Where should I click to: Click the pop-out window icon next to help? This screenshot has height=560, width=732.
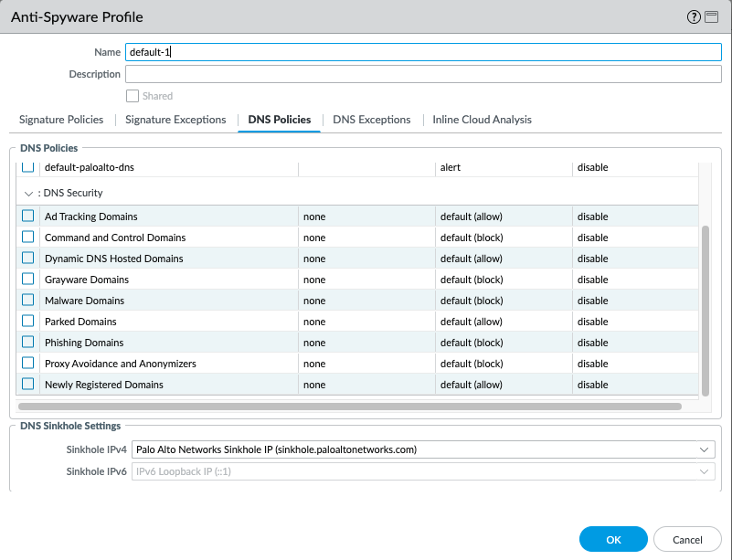[x=712, y=16]
